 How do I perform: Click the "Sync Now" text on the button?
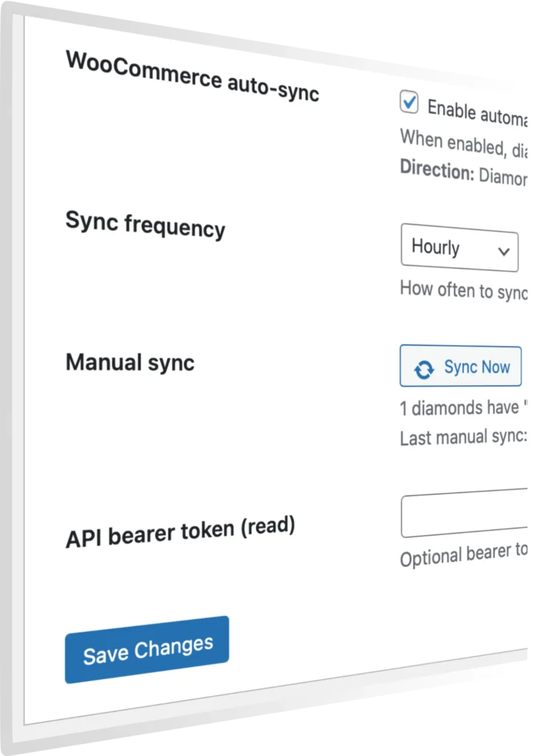pyautogui.click(x=476, y=368)
